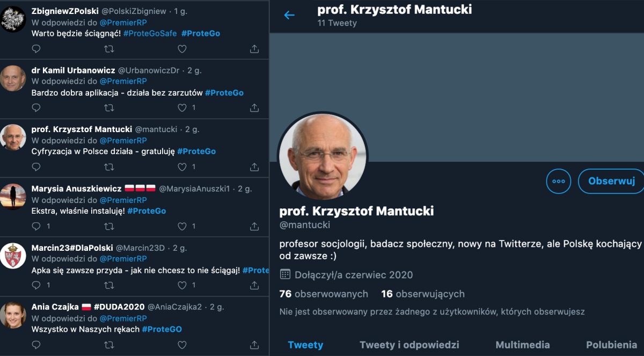Open the three-dots more options button

pos(559,181)
